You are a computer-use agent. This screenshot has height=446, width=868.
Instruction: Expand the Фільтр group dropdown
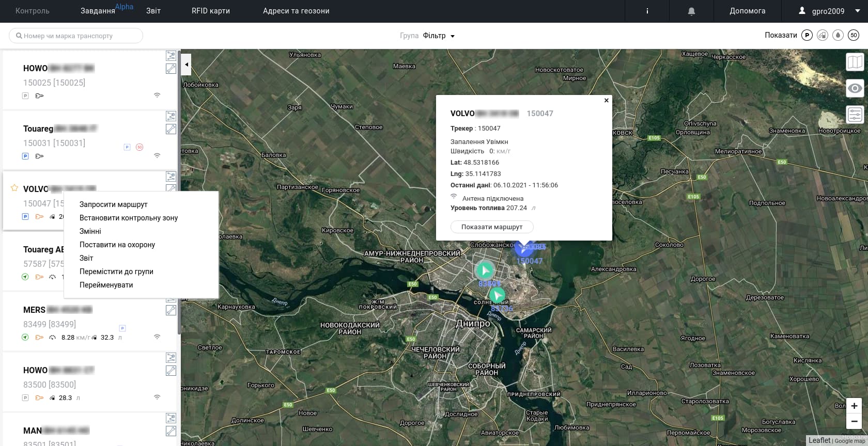click(439, 36)
